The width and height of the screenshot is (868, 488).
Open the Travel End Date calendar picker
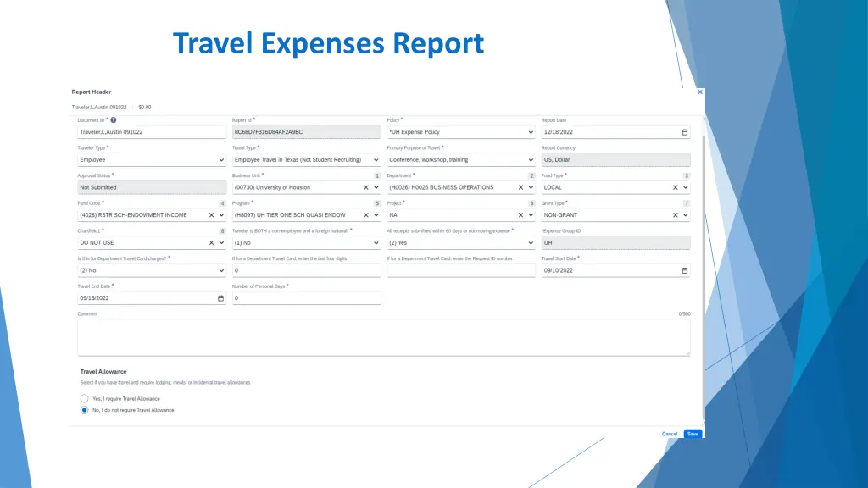[x=220, y=298]
